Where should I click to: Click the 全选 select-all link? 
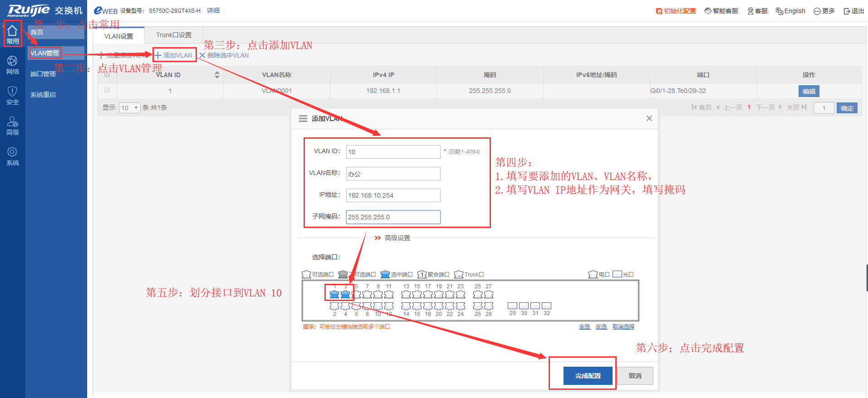pyautogui.click(x=584, y=327)
